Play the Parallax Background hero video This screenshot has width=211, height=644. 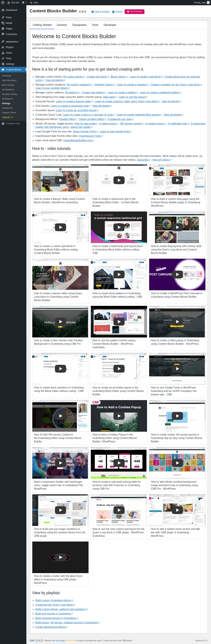pos(60,322)
